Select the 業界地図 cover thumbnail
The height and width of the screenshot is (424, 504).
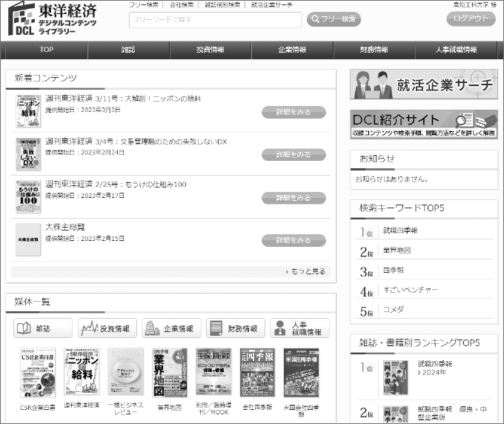(x=170, y=373)
